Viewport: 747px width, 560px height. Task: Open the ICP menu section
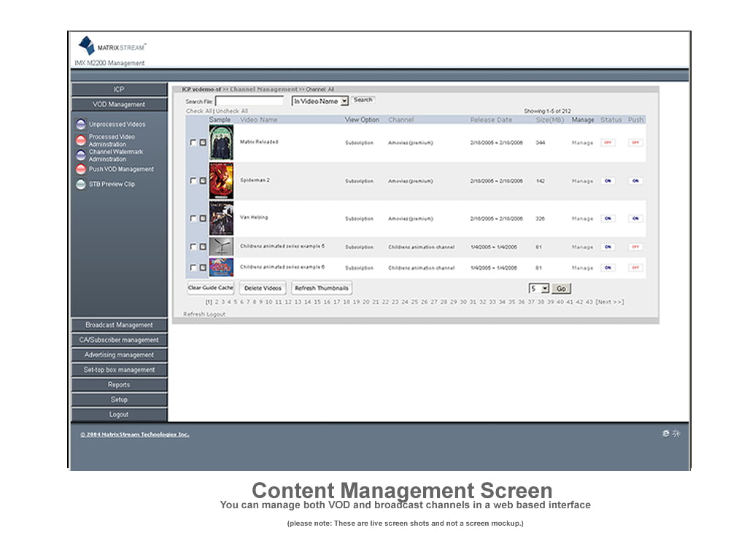[119, 89]
